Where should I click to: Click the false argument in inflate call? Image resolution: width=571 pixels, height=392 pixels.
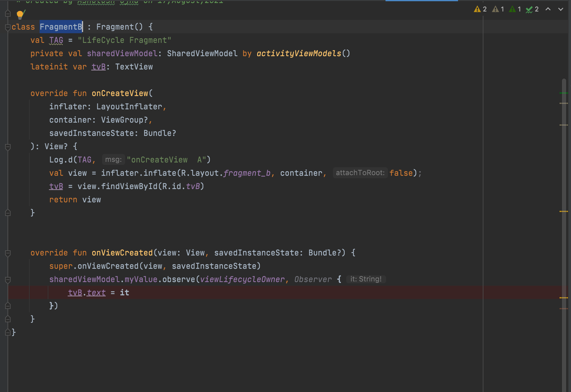tap(401, 173)
